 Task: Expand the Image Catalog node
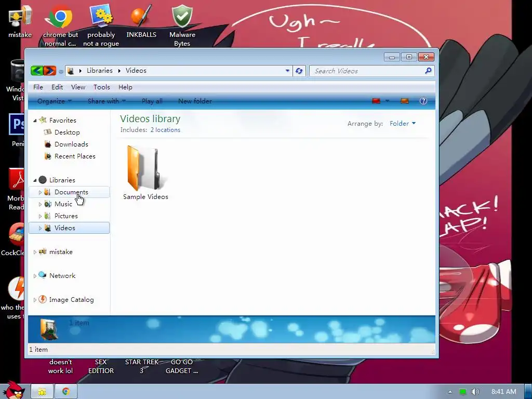click(35, 300)
